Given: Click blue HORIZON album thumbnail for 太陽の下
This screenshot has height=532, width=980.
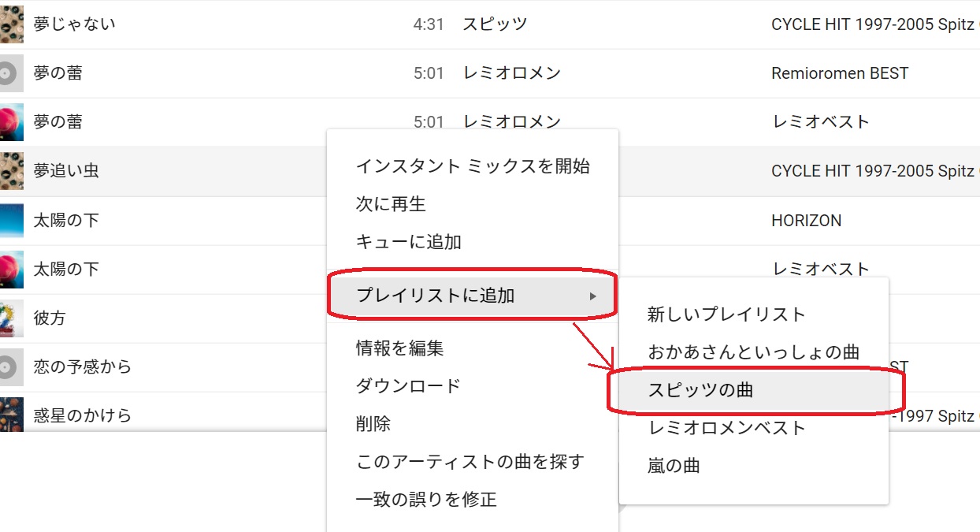Looking at the screenshot, I should tap(11, 220).
